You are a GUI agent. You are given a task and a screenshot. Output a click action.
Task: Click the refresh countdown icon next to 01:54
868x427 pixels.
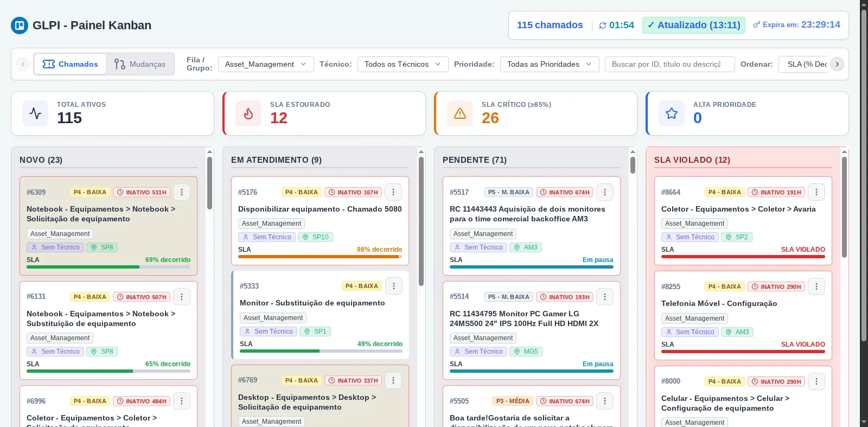pos(603,26)
